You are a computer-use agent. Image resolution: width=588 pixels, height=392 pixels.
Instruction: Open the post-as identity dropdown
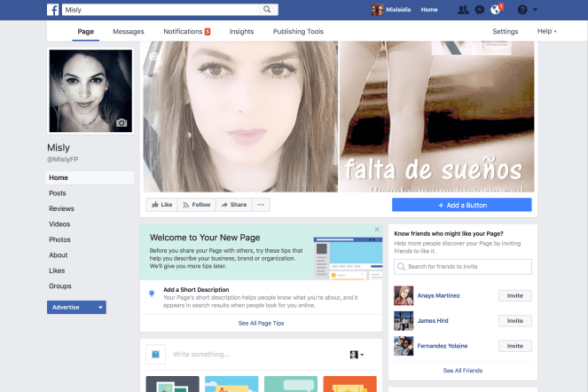tap(357, 355)
